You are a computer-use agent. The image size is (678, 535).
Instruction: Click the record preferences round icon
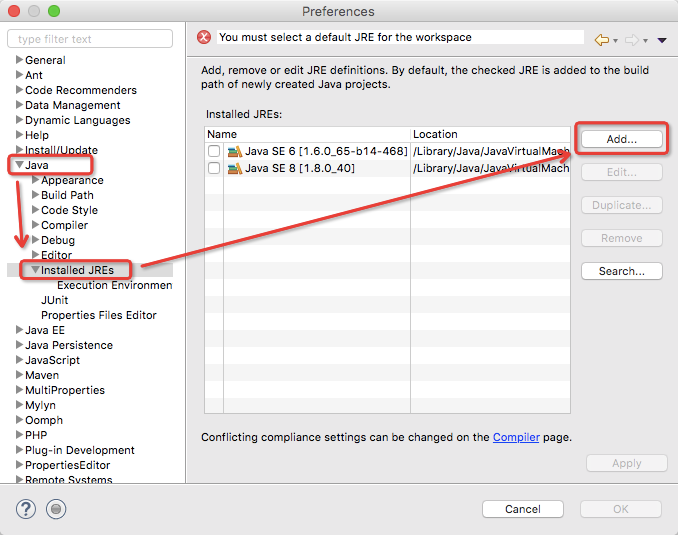tap(56, 509)
